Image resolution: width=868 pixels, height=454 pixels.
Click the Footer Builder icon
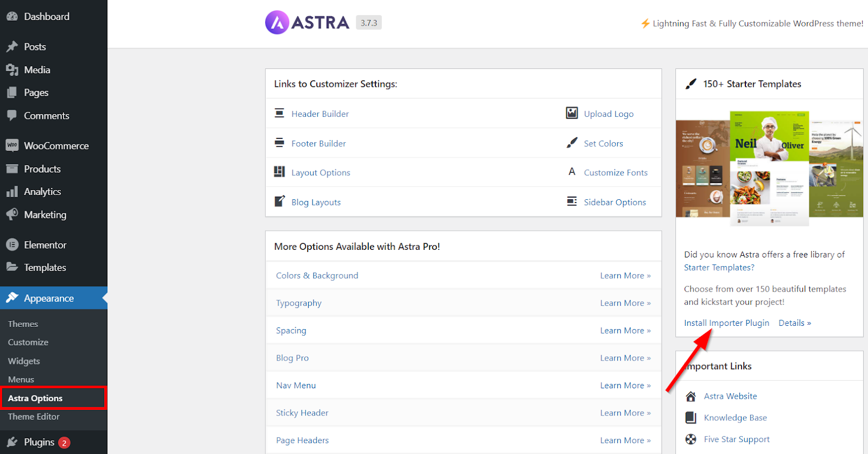[279, 143]
